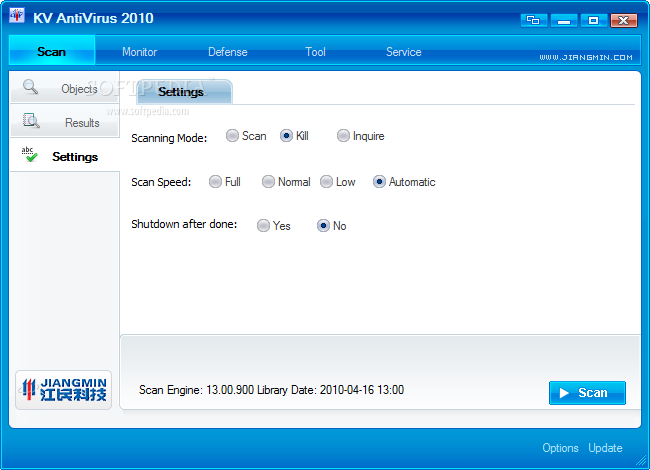Open Results in the sidebar

[65, 121]
